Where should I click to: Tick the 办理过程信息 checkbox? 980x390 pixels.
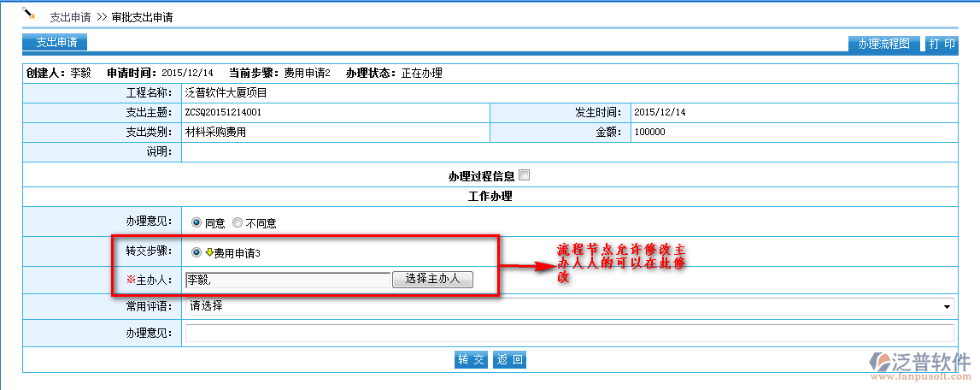(x=525, y=175)
